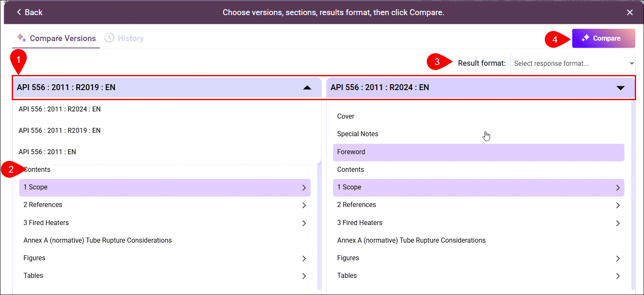The height and width of the screenshot is (295, 644).
Task: Open the History tab
Action: coord(124,38)
